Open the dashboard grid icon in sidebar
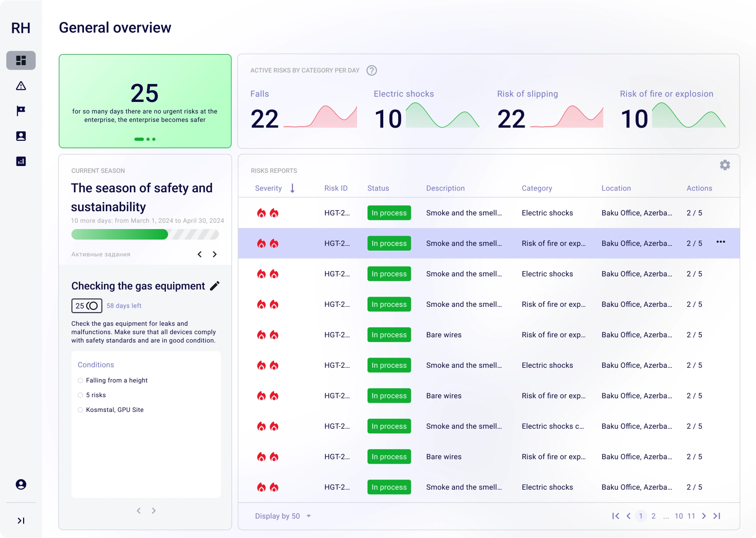Image resolution: width=756 pixels, height=538 pixels. pos(21,60)
